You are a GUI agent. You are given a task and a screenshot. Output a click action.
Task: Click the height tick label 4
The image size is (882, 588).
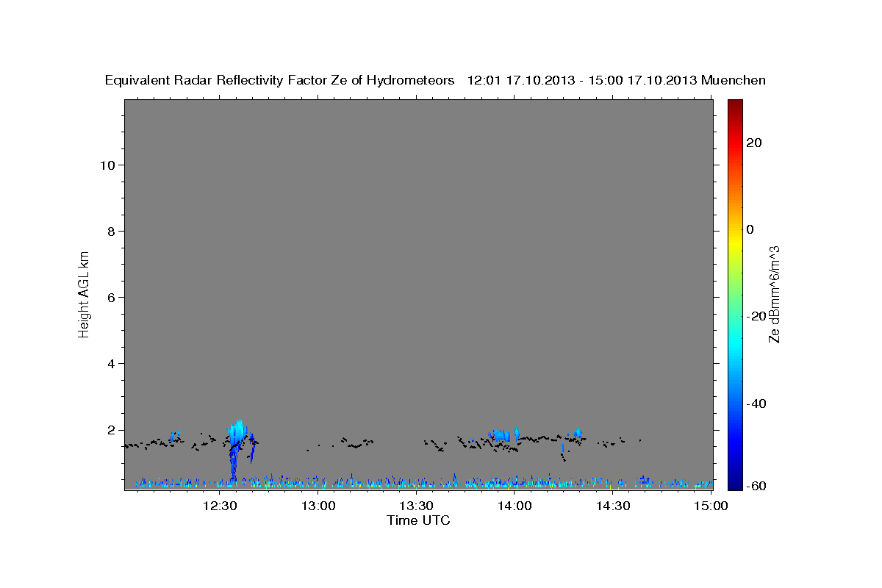(112, 364)
